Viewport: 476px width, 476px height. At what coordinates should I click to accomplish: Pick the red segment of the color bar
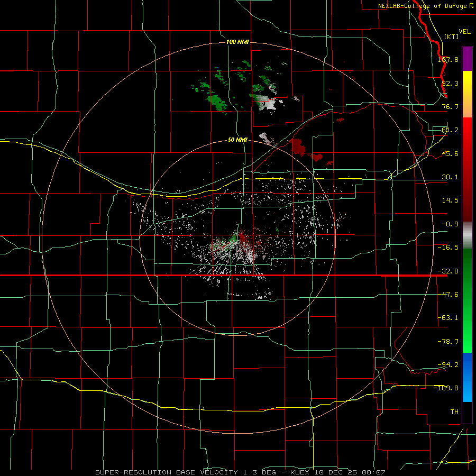coord(467,169)
